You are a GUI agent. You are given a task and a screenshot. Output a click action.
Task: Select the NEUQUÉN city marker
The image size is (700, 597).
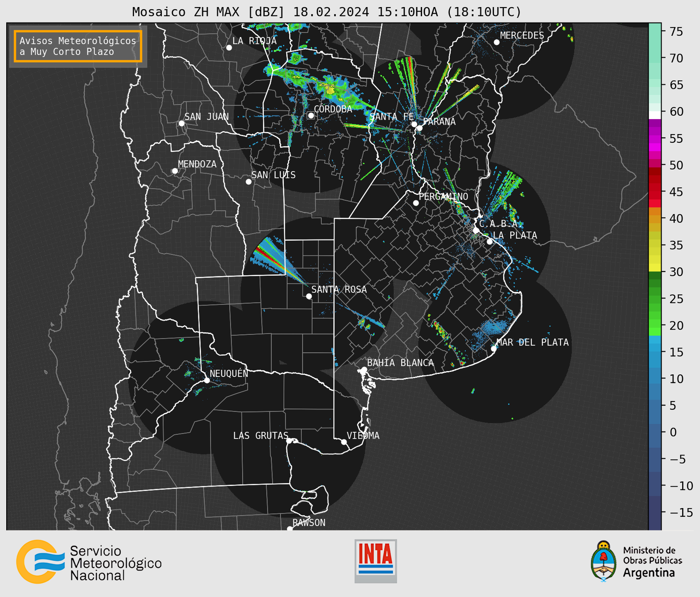(x=207, y=380)
